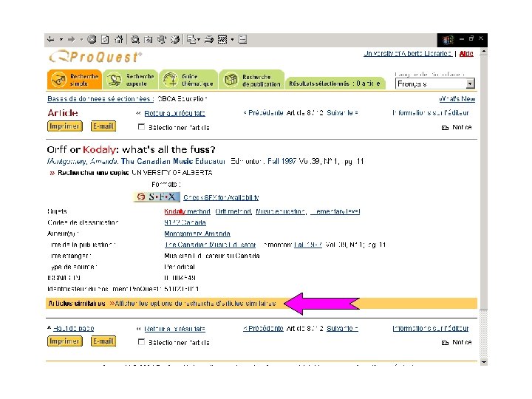Go to the browser Home page icon
532x399 pixels.
pyautogui.click(x=118, y=40)
